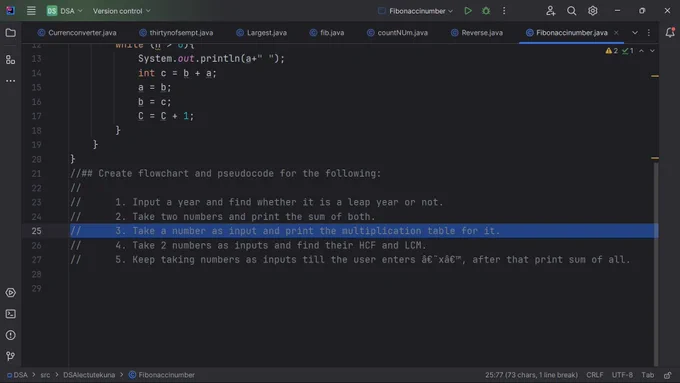Screen dimensions: 680x383
Task: Switch to Largest.java tab
Action: [262, 33]
